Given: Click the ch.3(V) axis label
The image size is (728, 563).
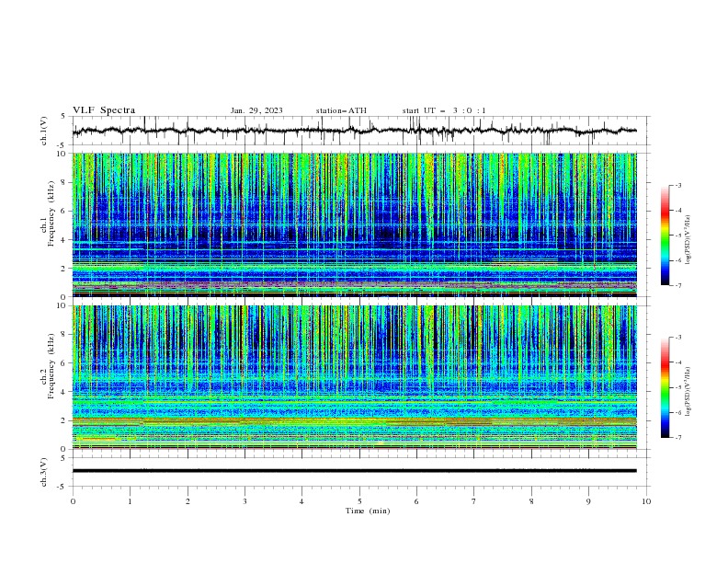Looking at the screenshot, I should pyautogui.click(x=44, y=472).
